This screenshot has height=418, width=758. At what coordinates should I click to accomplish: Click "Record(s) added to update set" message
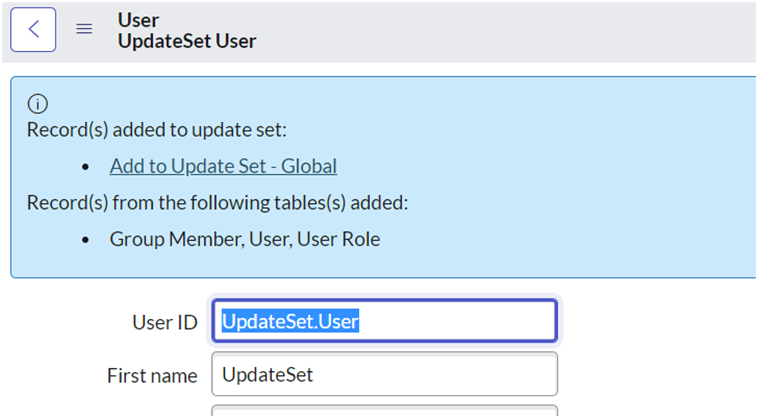pos(157,130)
